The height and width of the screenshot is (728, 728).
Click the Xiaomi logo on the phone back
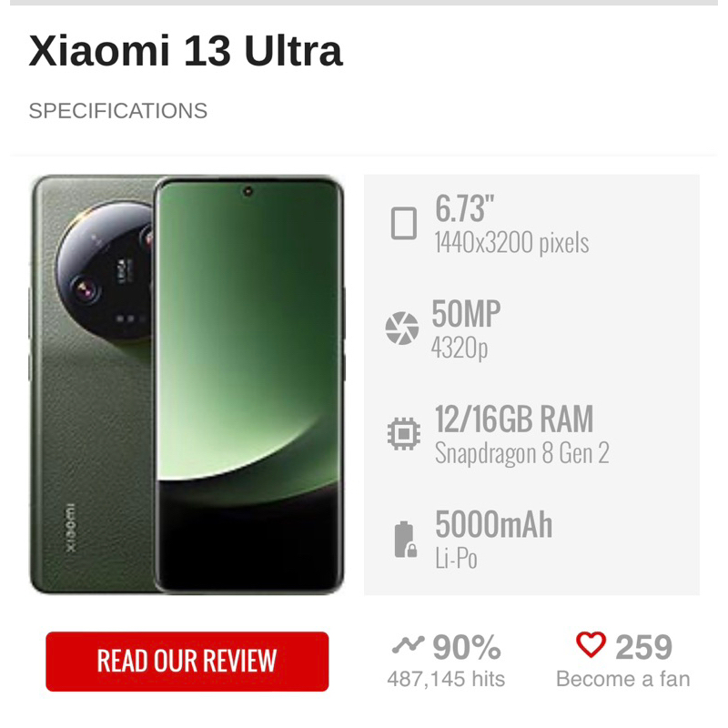[73, 528]
